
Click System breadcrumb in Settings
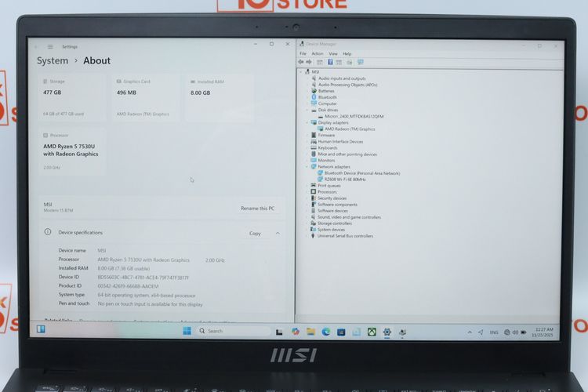(x=53, y=61)
